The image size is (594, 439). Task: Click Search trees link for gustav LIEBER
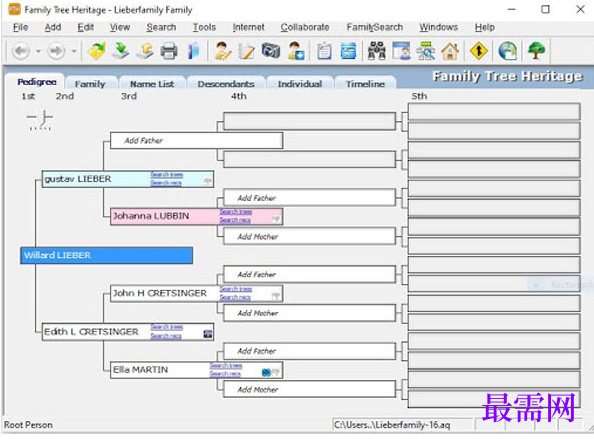167,175
